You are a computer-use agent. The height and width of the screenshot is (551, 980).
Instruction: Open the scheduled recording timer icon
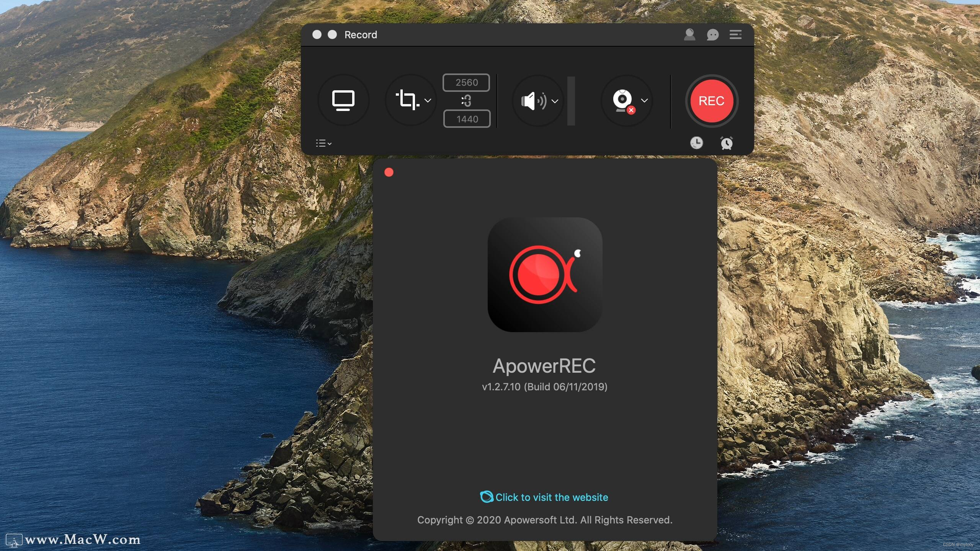(x=727, y=142)
